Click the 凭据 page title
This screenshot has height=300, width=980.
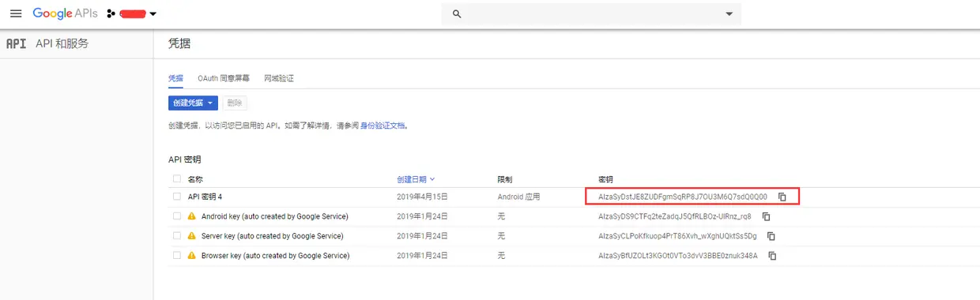pos(179,43)
